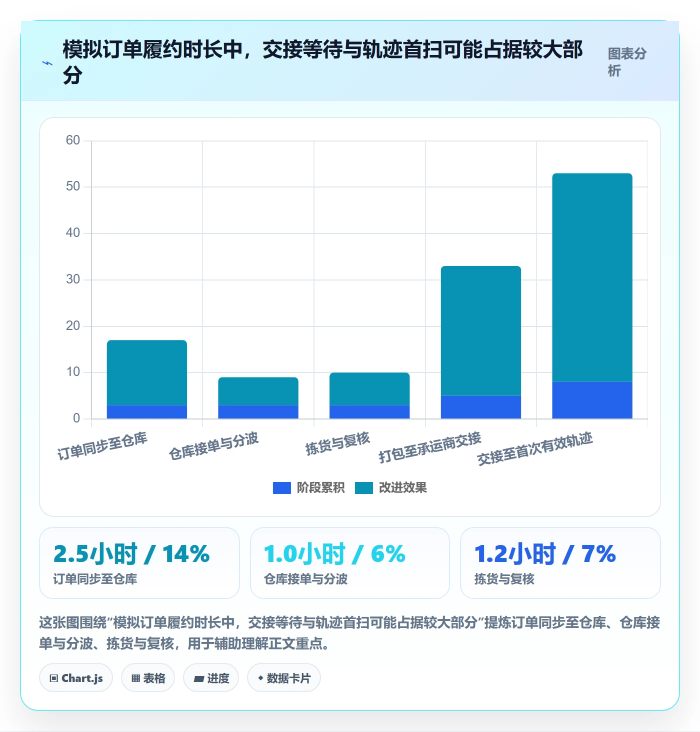Select the 表格 chip
The height and width of the screenshot is (732, 700).
point(148,678)
